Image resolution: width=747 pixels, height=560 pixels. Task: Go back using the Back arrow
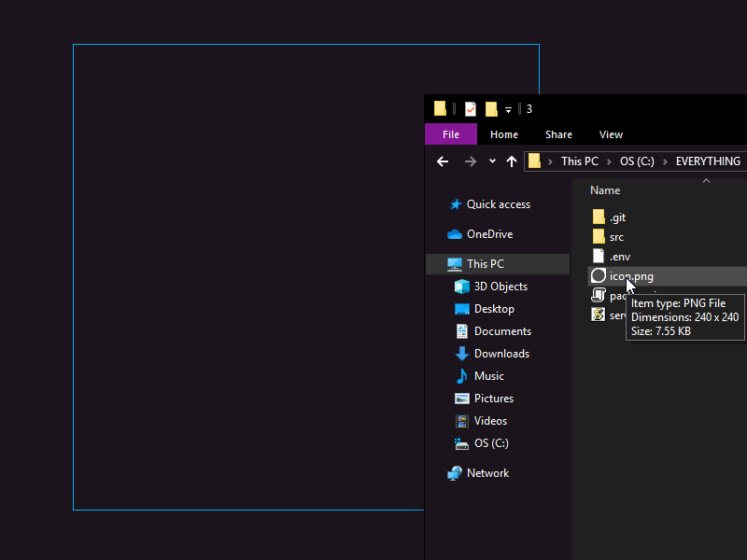443,161
